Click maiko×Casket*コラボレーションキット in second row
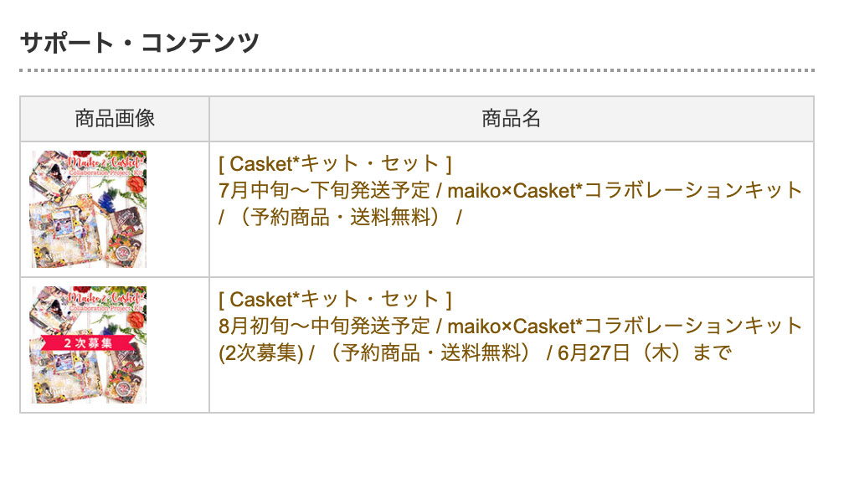This screenshot has width=844, height=504. (625, 326)
